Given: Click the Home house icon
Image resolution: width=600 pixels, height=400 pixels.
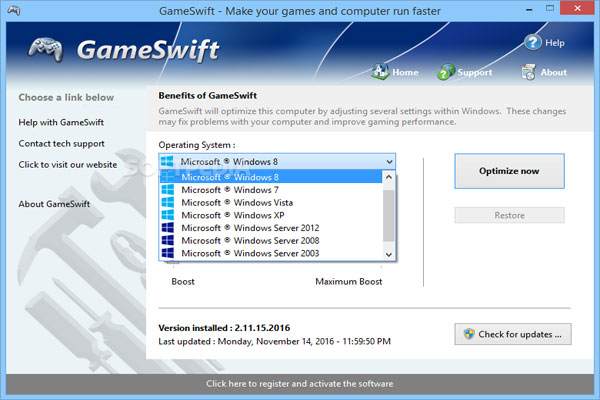Looking at the screenshot, I should (380, 71).
